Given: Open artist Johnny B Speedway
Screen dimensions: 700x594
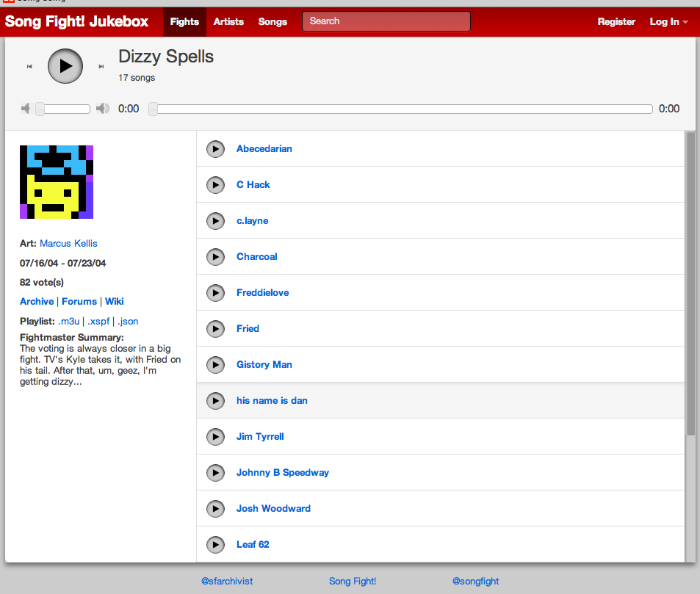Looking at the screenshot, I should coord(283,473).
